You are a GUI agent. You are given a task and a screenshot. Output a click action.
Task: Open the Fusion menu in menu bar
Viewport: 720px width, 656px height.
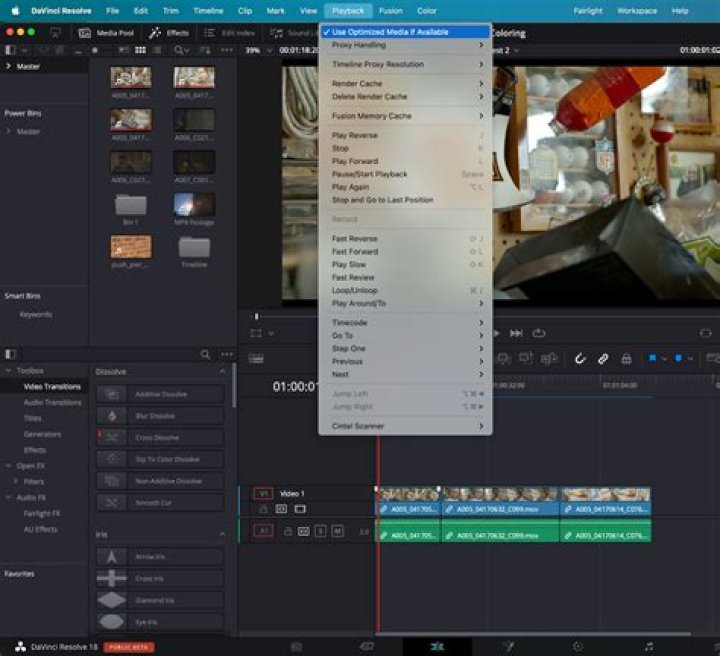coord(390,10)
